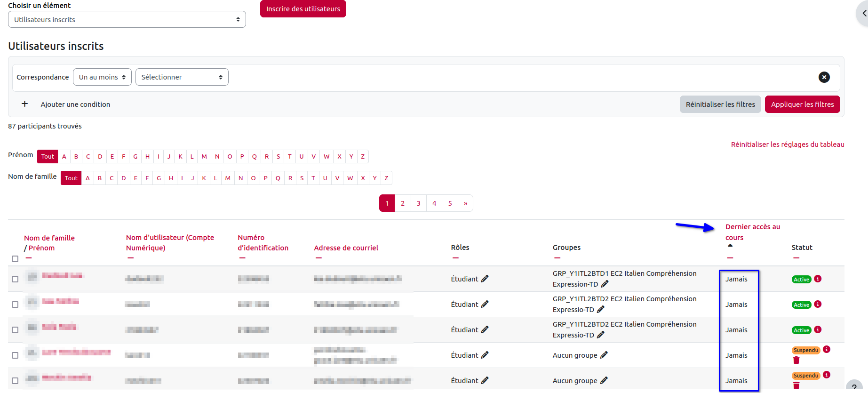Screen dimensions: 868x393
Task: Filter Prénom by letter M
Action: 204,157
